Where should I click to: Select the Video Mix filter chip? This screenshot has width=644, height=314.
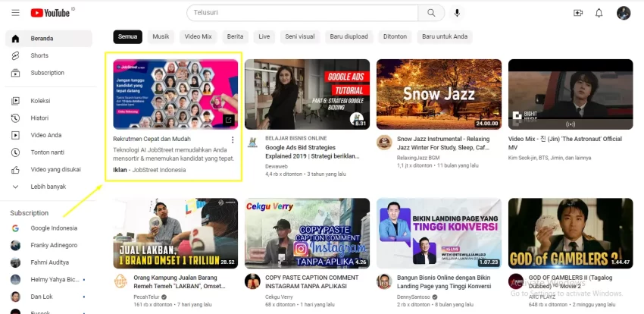coord(198,36)
